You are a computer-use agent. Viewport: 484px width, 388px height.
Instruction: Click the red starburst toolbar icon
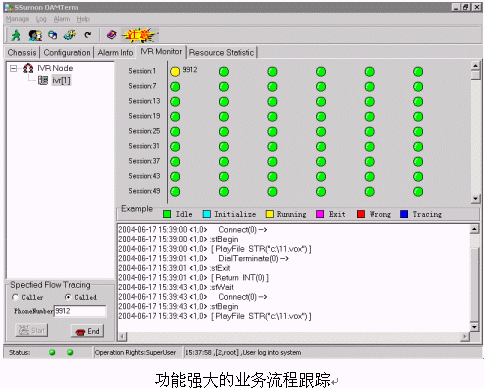coord(139,35)
